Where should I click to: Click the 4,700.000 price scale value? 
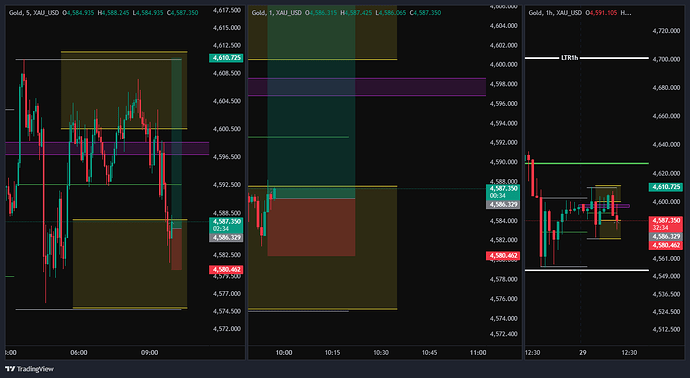coord(666,59)
